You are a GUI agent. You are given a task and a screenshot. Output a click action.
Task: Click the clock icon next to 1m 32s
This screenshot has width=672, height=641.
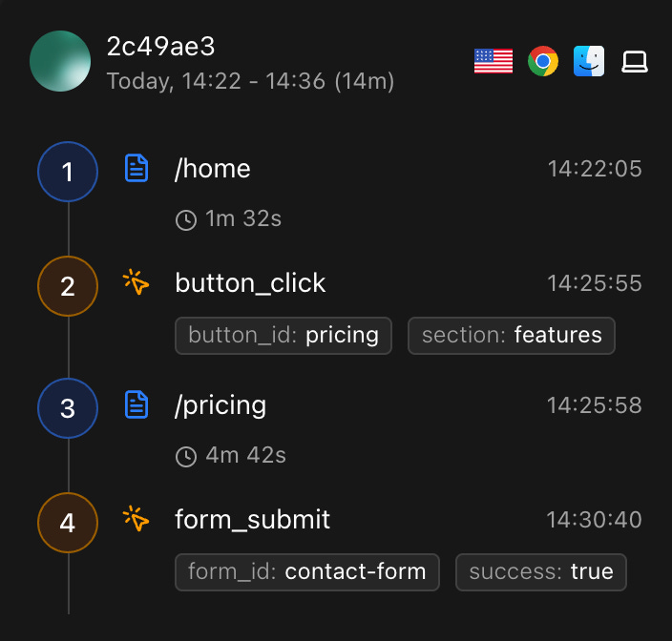(186, 220)
